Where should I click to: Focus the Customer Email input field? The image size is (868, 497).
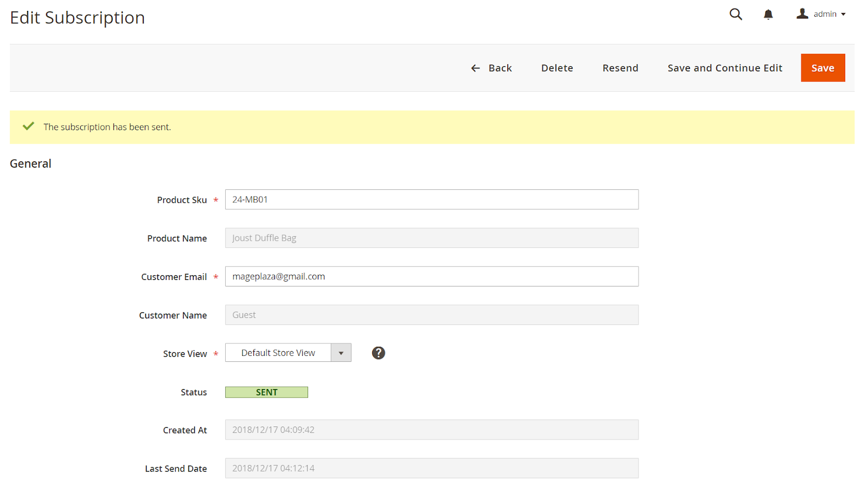[431, 277]
